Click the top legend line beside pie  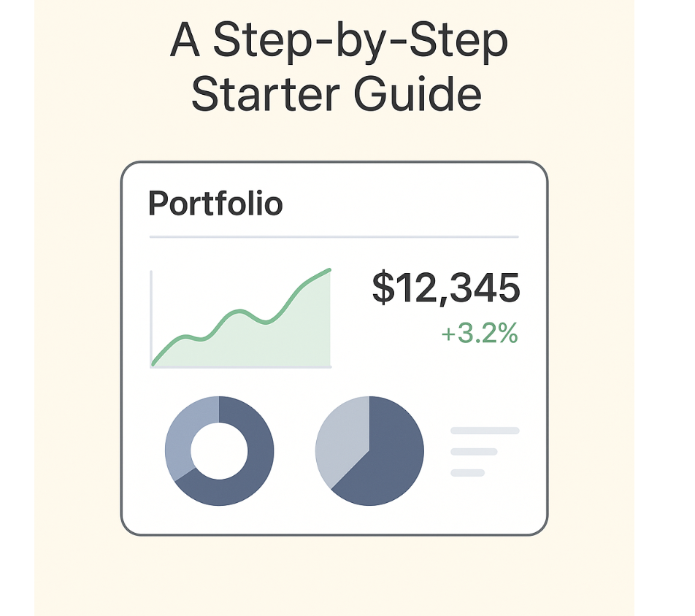click(x=485, y=431)
